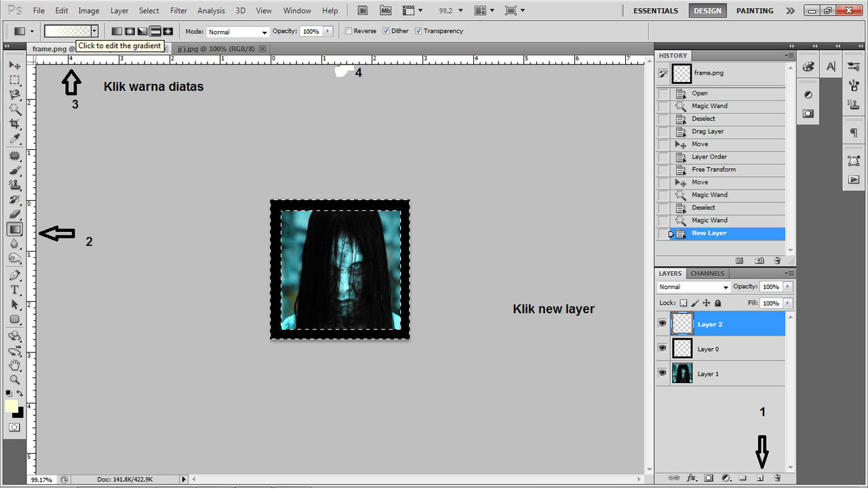This screenshot has width=868, height=493.
Task: Select the Crop tool in the toolbar
Action: 15,122
